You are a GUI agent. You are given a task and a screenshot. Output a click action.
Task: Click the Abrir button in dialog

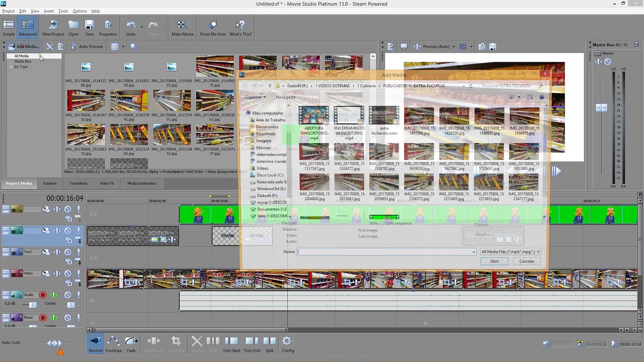495,261
